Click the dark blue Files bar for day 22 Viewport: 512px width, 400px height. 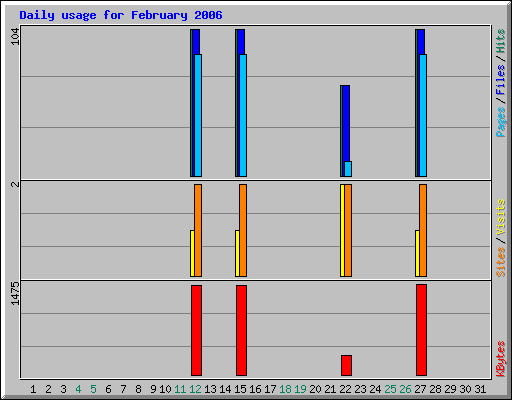click(x=346, y=123)
